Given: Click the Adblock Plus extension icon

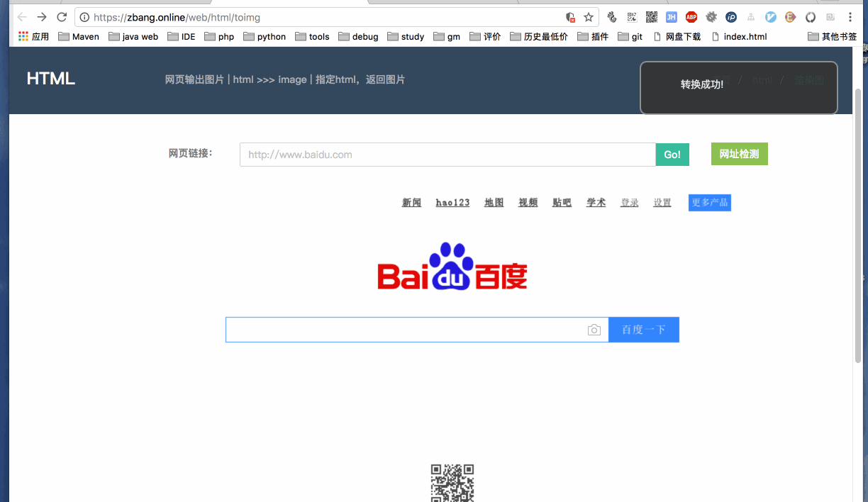Looking at the screenshot, I should (691, 17).
